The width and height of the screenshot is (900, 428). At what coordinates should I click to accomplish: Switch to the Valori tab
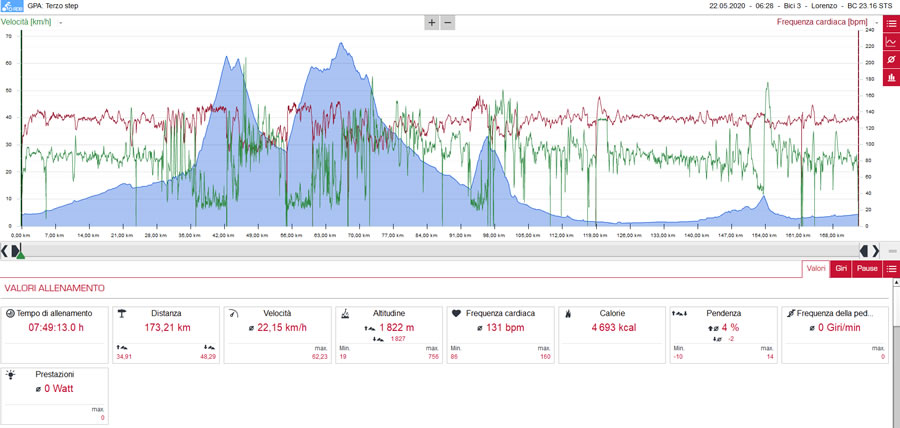pos(816,269)
